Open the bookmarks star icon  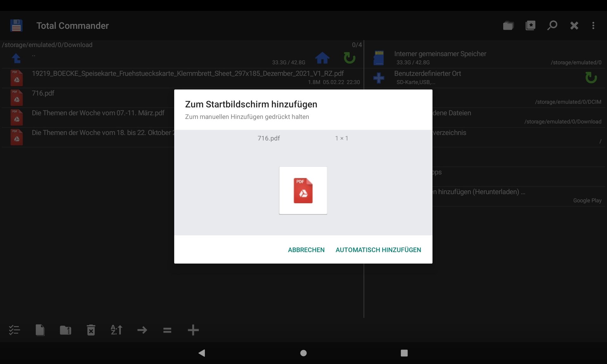pyautogui.click(x=530, y=26)
